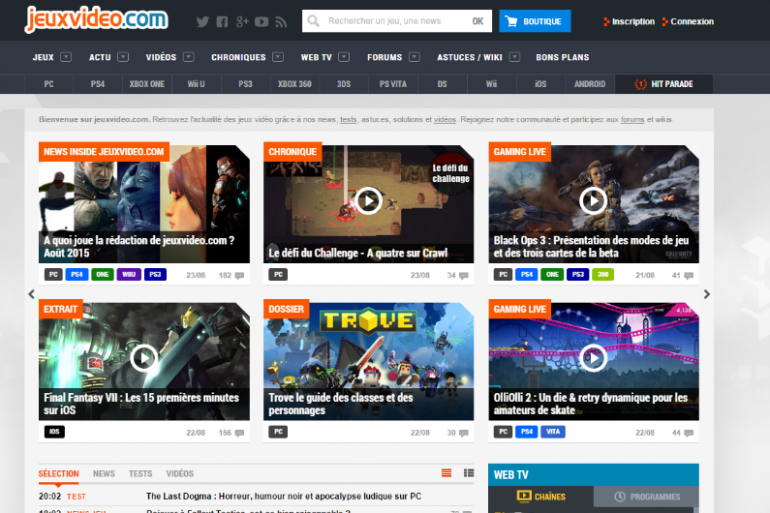Follow the 'vidéos' link in welcome text
Screen dimensions: 770x513
(x=444, y=119)
